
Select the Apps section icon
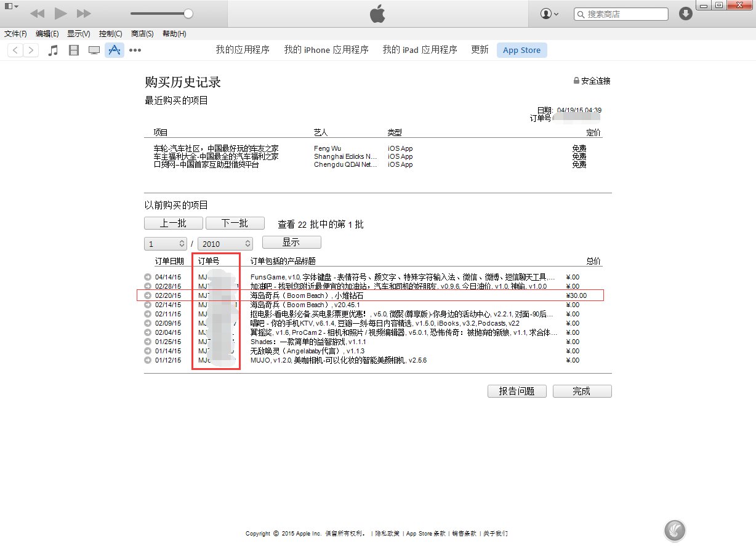[115, 50]
